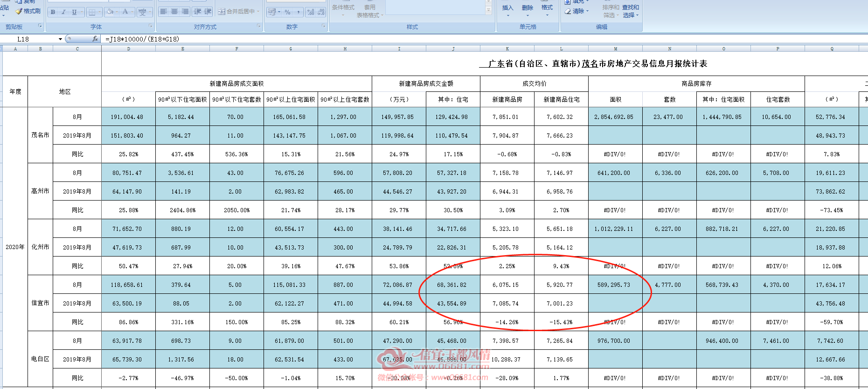Open Conditional Formatting (条件格式) menu
This screenshot has height=389, width=868.
click(x=343, y=11)
